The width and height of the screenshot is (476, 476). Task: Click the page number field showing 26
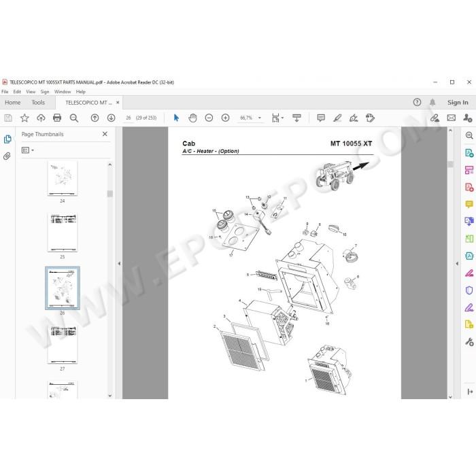coord(129,118)
